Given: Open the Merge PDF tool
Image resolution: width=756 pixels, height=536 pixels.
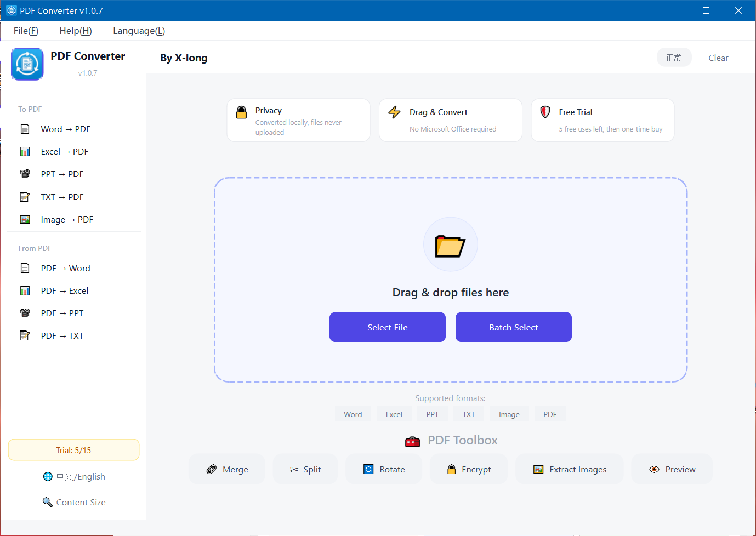Looking at the screenshot, I should click(x=227, y=469).
